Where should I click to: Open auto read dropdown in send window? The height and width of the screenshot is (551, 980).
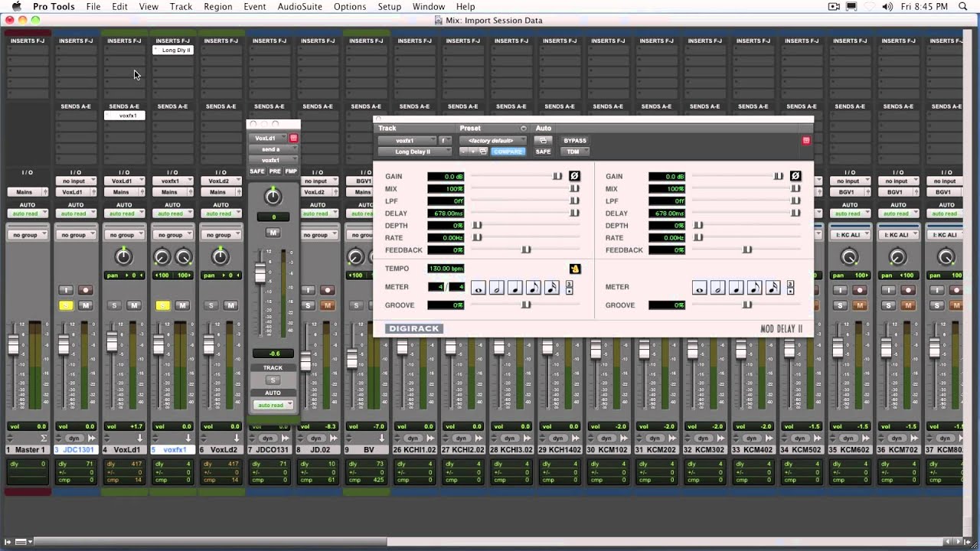273,405
